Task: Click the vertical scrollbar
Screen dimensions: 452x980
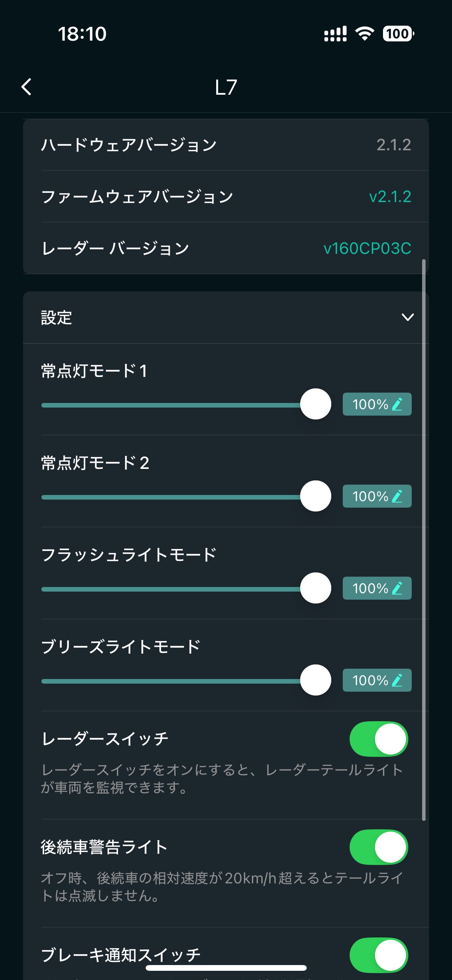Action: pos(424,537)
